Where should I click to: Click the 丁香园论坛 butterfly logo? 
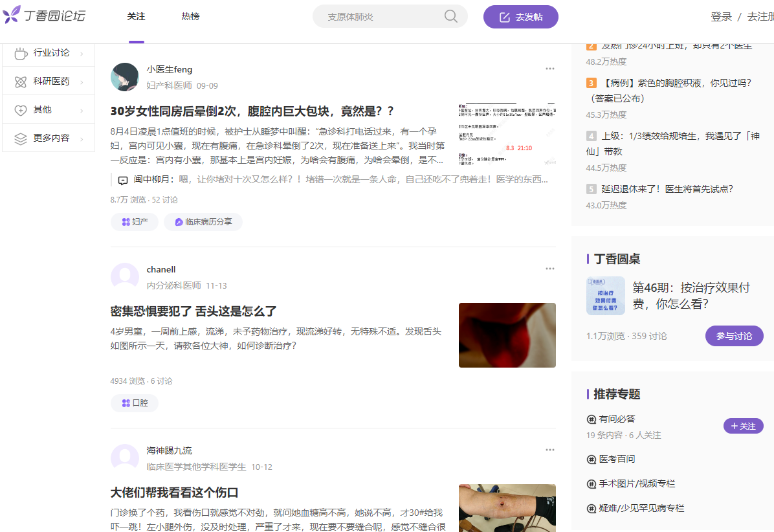point(12,15)
